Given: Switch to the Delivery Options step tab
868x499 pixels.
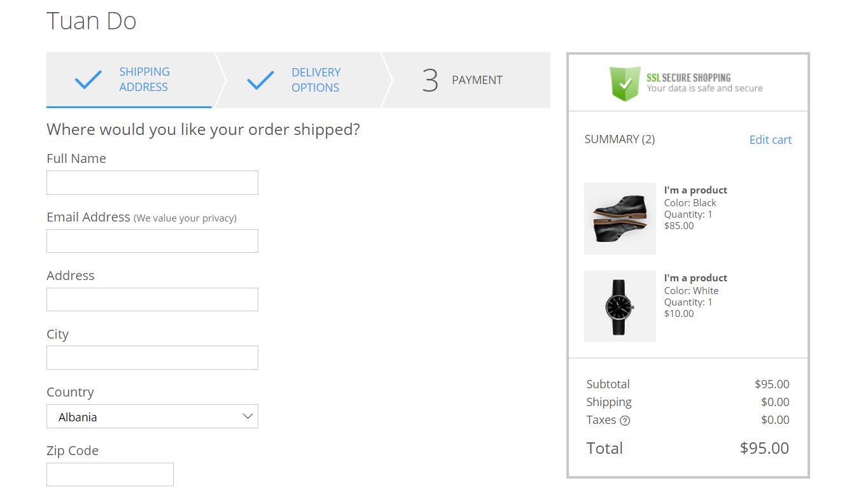Looking at the screenshot, I should point(316,80).
